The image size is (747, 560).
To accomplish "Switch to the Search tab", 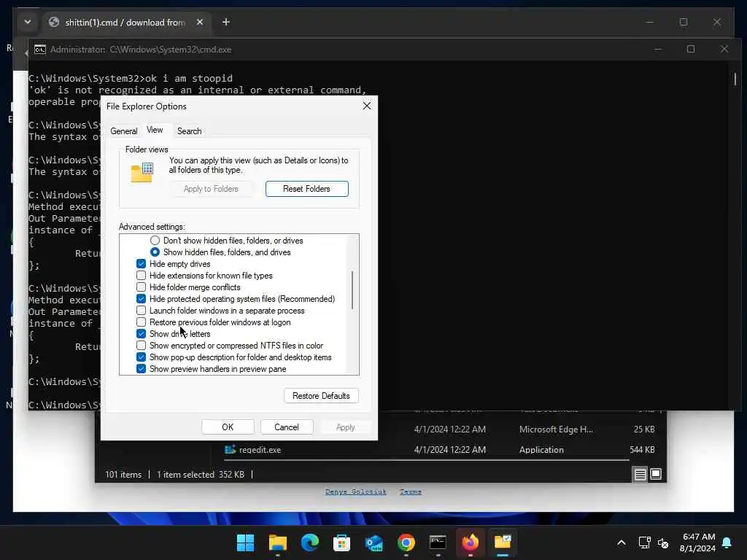I will (189, 131).
